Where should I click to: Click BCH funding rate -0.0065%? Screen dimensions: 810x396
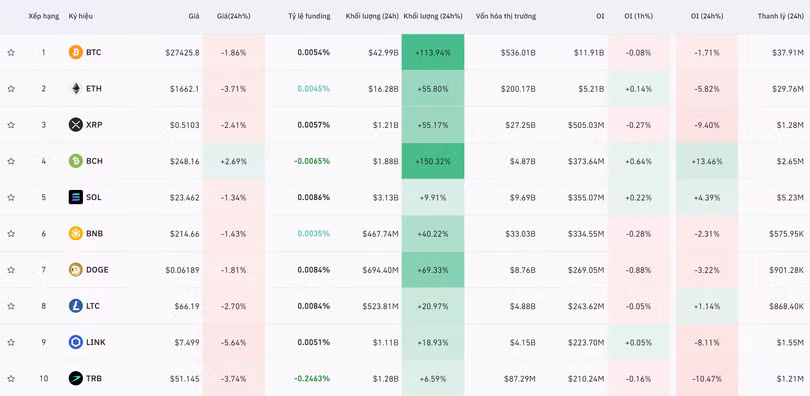(312, 161)
